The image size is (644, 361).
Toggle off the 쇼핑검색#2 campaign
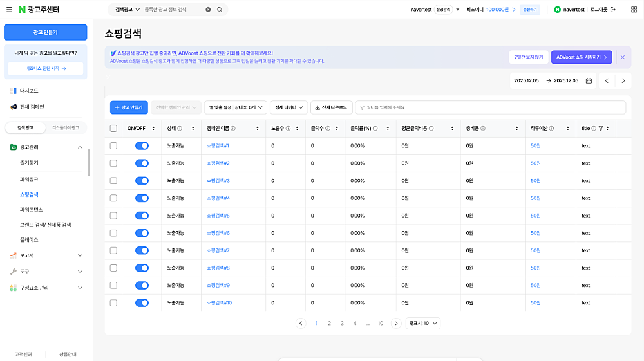142,163
